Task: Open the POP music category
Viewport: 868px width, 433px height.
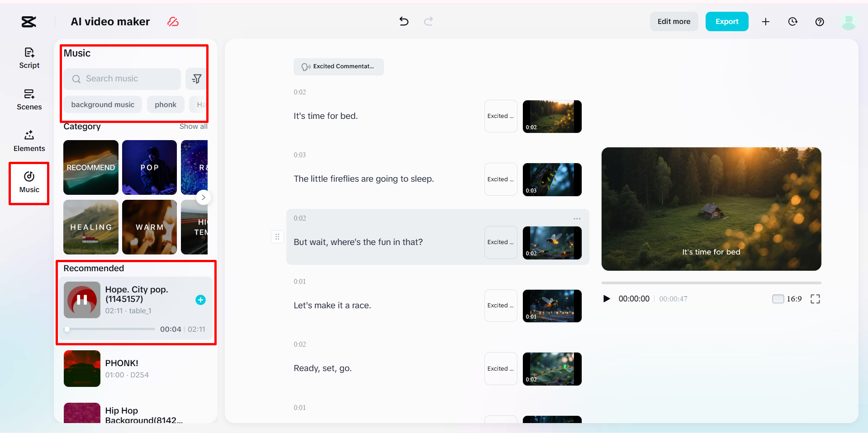Action: click(x=150, y=167)
